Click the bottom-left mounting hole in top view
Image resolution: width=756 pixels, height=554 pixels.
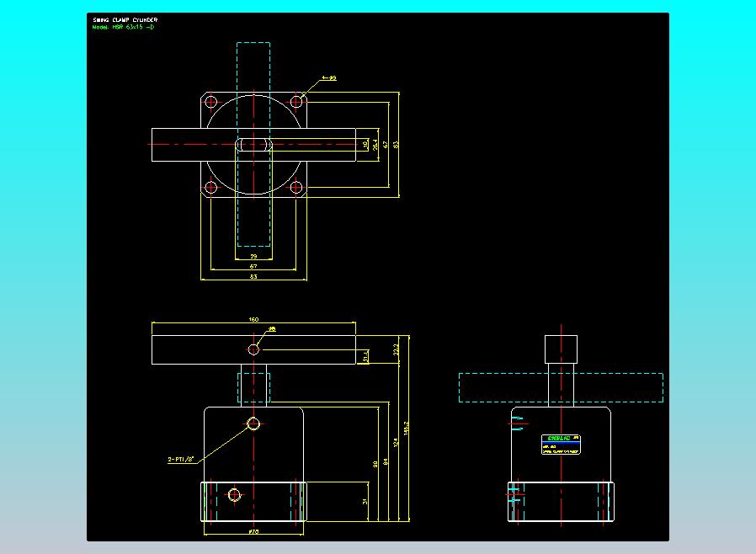210,187
